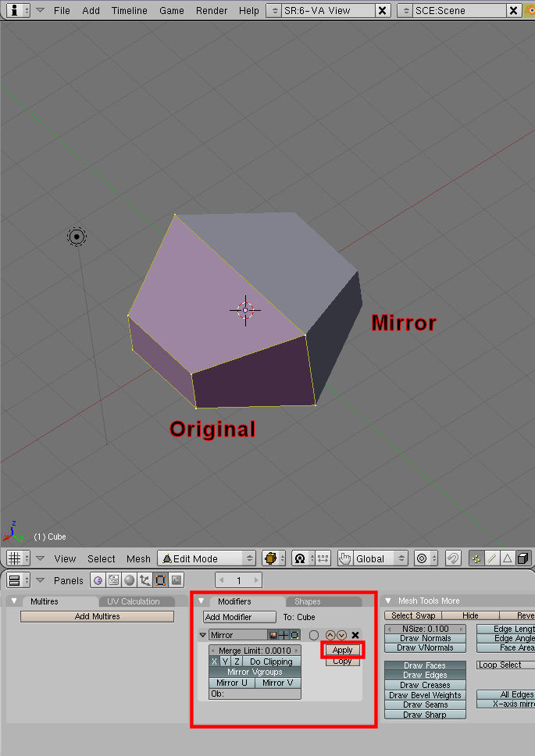Screen dimensions: 535x756
Task: Click the Merge Limit value slider
Action: 255,651
